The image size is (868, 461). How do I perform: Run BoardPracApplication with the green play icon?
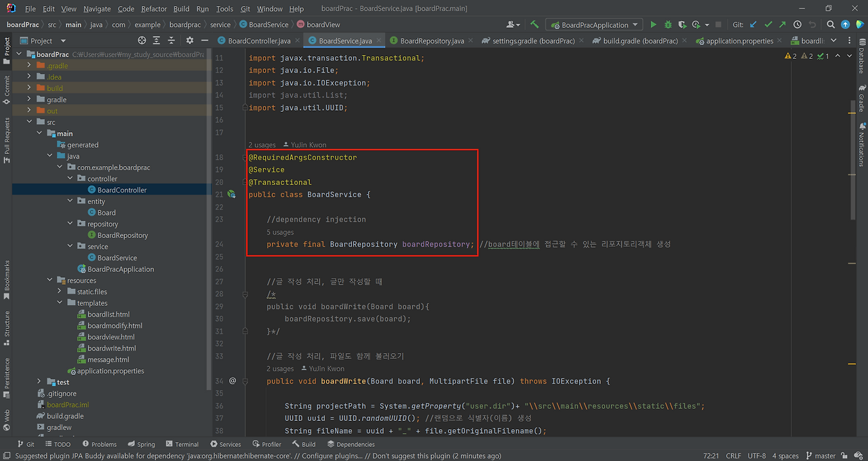[653, 24]
